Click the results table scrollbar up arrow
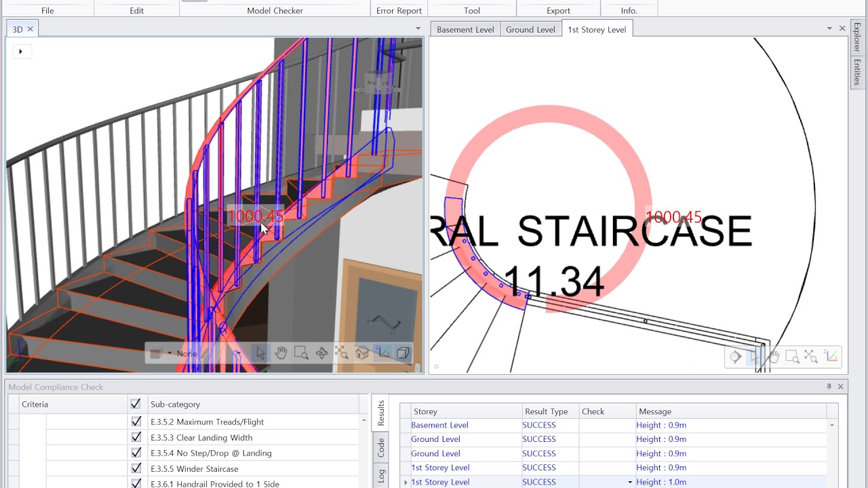The height and width of the screenshot is (488, 868). [x=832, y=425]
